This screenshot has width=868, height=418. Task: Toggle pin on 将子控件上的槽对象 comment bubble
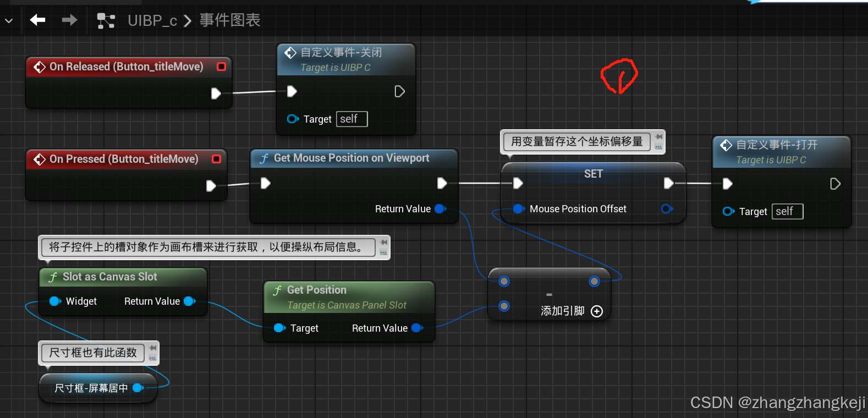[x=383, y=243]
